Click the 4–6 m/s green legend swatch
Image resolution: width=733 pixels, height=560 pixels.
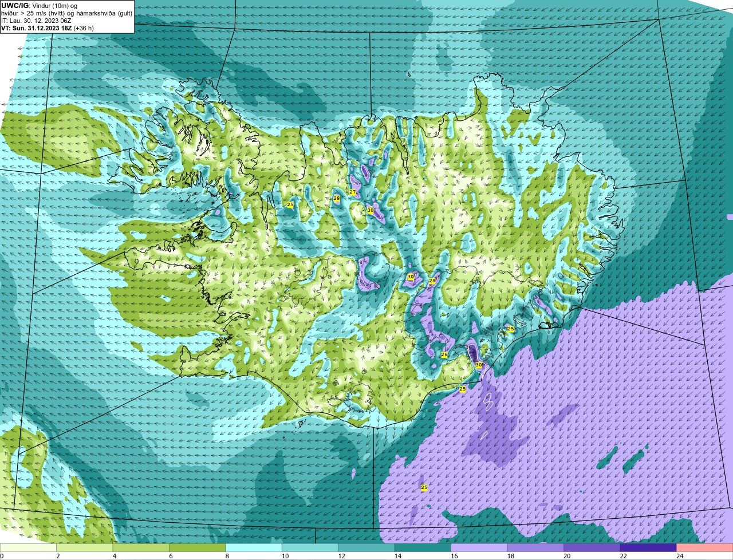click(141, 547)
